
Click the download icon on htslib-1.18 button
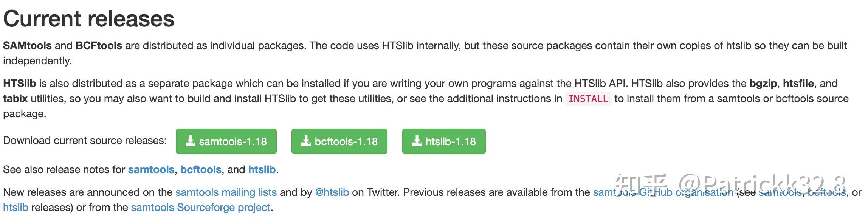click(x=417, y=141)
